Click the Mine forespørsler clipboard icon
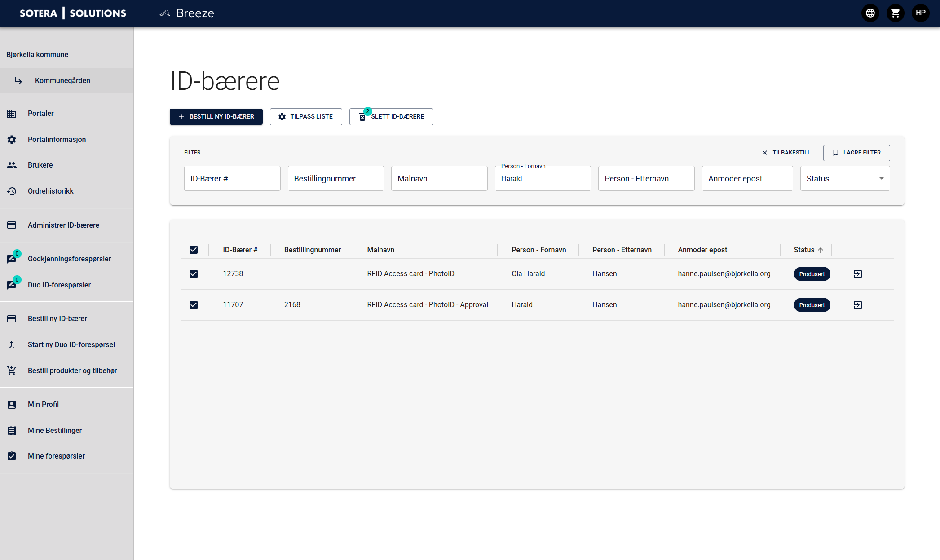 pos(12,456)
